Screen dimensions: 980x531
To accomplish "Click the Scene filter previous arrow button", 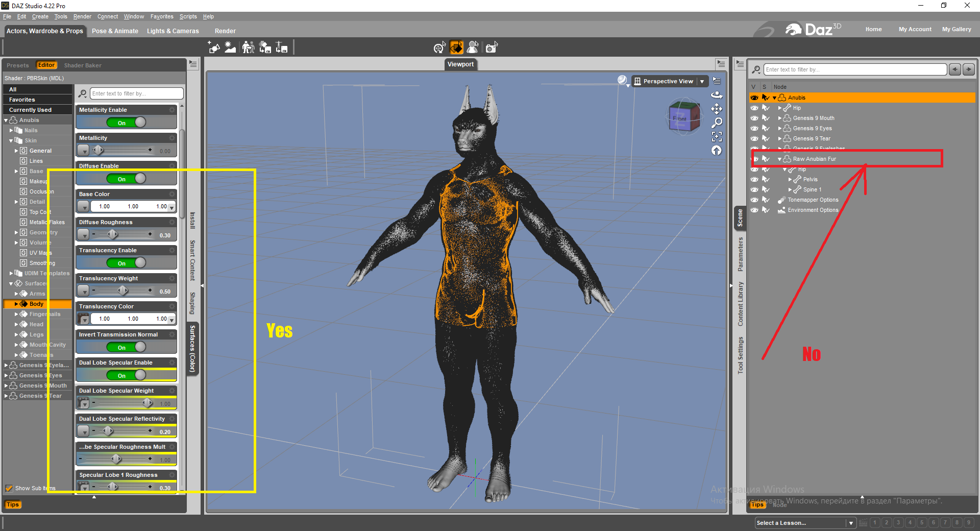I will [x=955, y=69].
